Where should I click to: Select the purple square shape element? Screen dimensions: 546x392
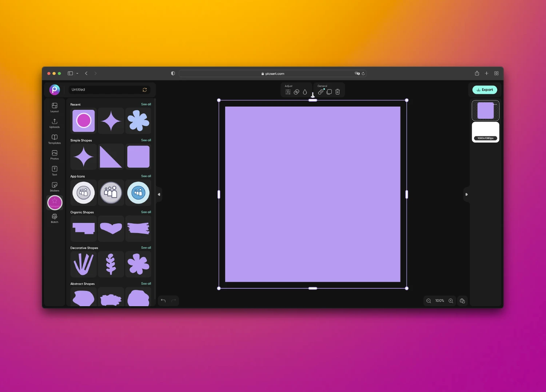click(x=138, y=157)
